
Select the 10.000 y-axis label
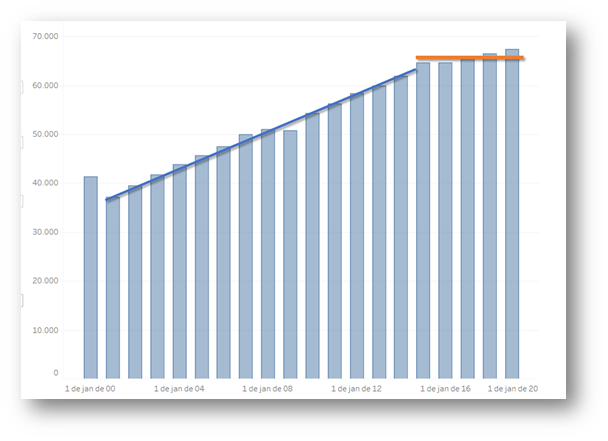44,330
